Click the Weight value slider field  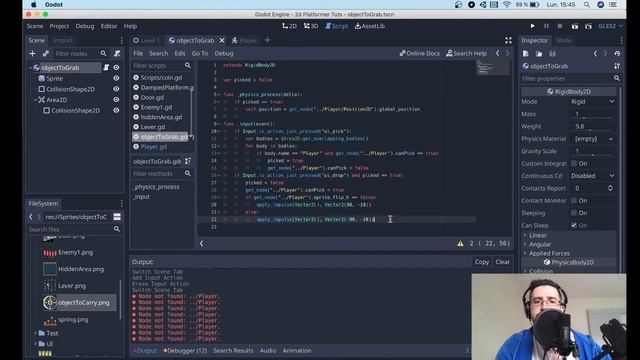(x=593, y=127)
